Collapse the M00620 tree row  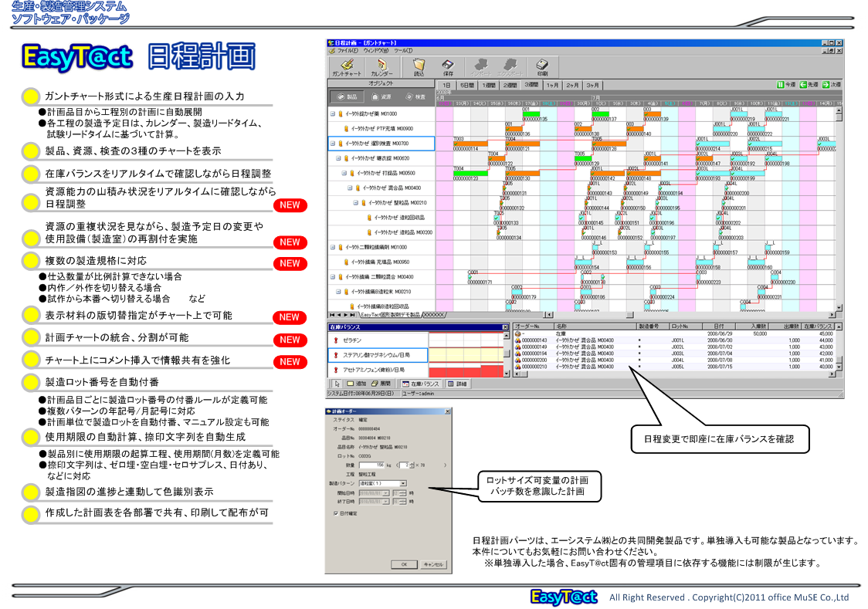(x=339, y=158)
